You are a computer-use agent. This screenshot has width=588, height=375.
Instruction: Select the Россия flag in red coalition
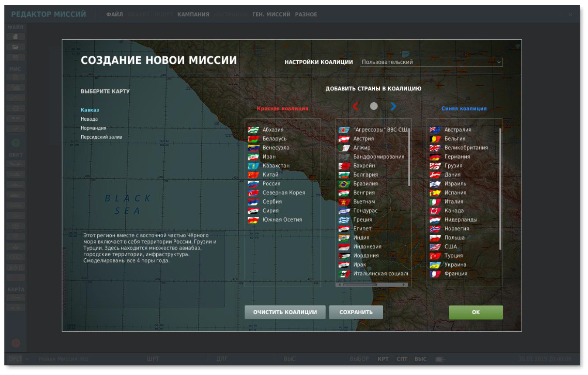[x=253, y=184]
